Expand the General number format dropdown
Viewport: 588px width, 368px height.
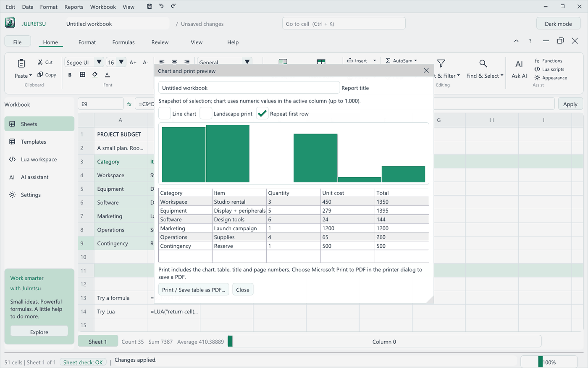(247, 62)
